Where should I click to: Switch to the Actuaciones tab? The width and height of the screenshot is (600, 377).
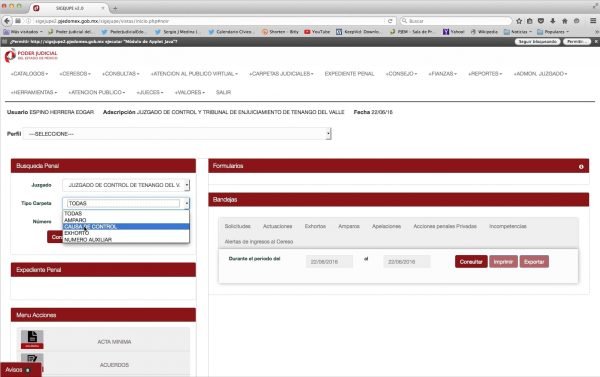coord(277,226)
